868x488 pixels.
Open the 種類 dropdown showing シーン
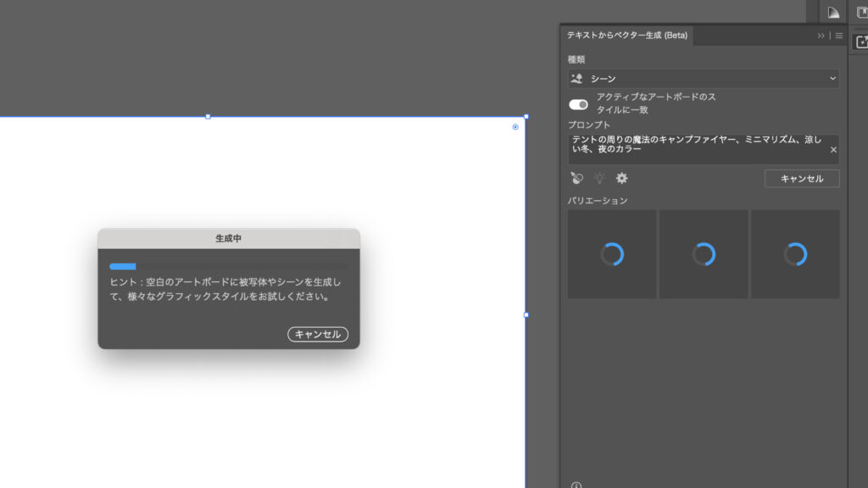703,78
